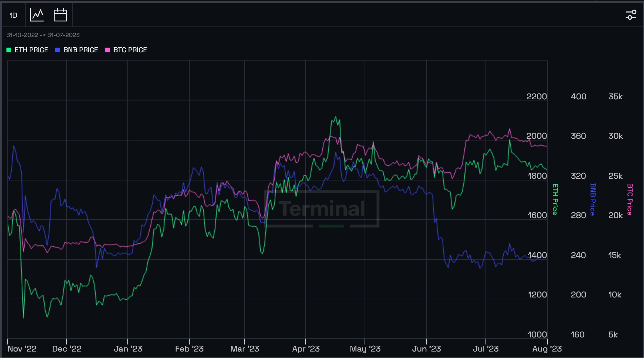The image size is (644, 358).
Task: Click the blue BNB legend color square
Action: (x=58, y=50)
